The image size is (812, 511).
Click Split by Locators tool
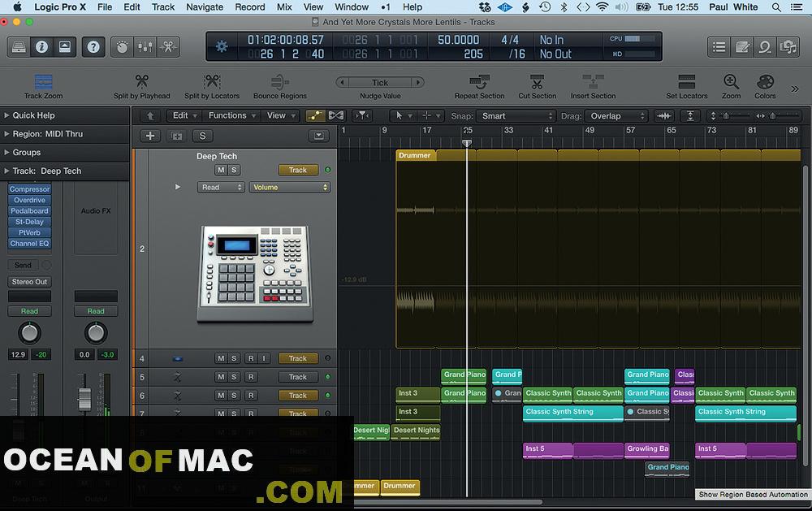(212, 86)
